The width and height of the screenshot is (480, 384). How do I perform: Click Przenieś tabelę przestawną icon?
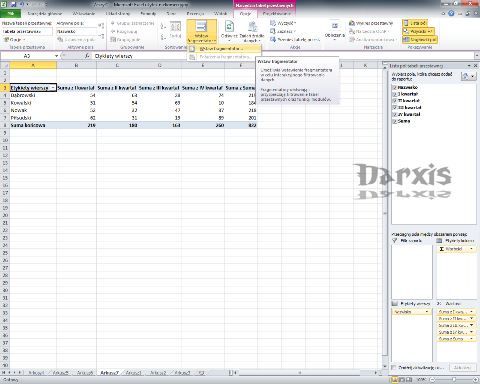click(273, 39)
